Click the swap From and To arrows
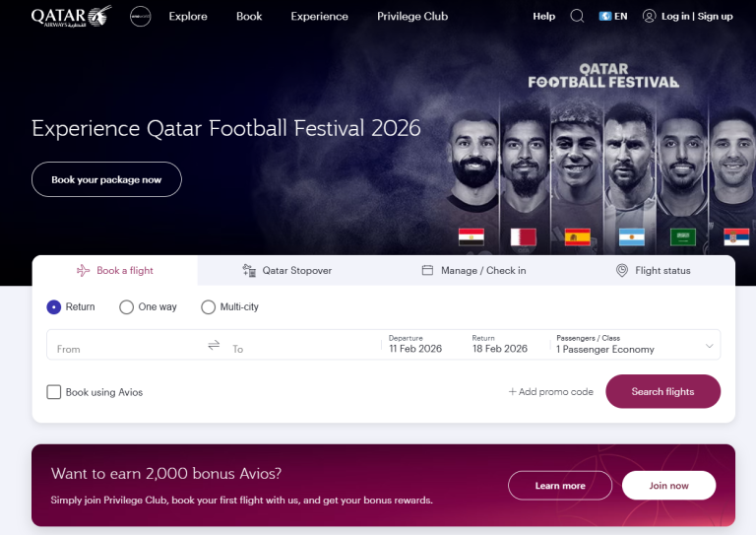The width and height of the screenshot is (756, 535). click(x=214, y=345)
